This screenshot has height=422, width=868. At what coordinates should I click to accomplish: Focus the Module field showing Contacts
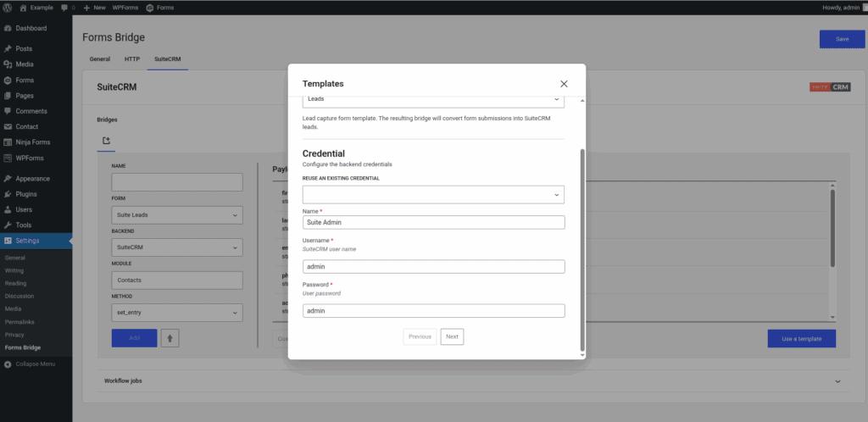click(x=177, y=280)
